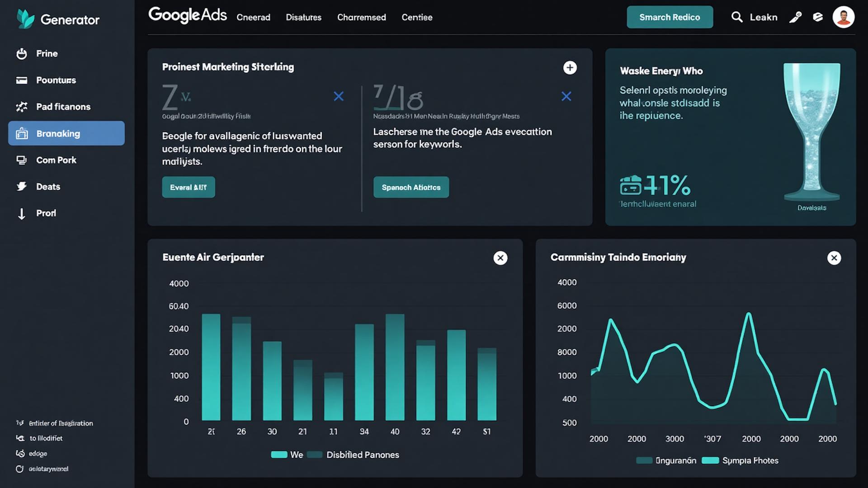Open the Generator leaf logo
This screenshot has width=868, height=488.
tap(26, 19)
